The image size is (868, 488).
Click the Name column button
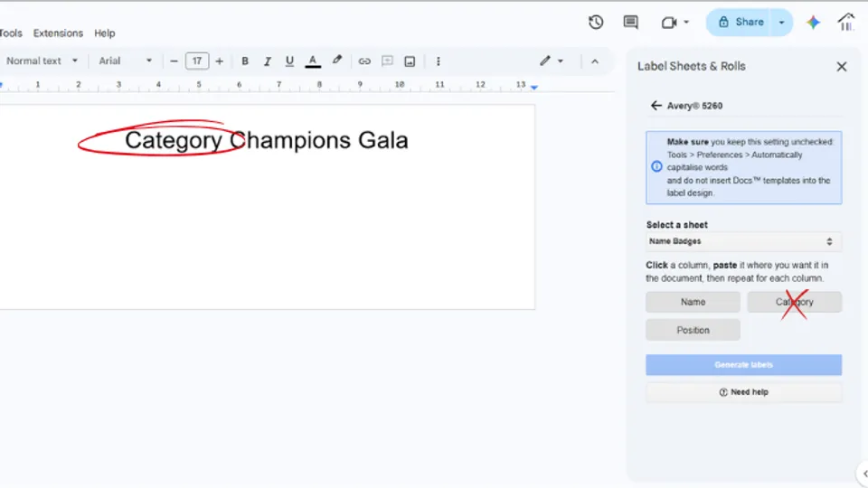click(693, 302)
